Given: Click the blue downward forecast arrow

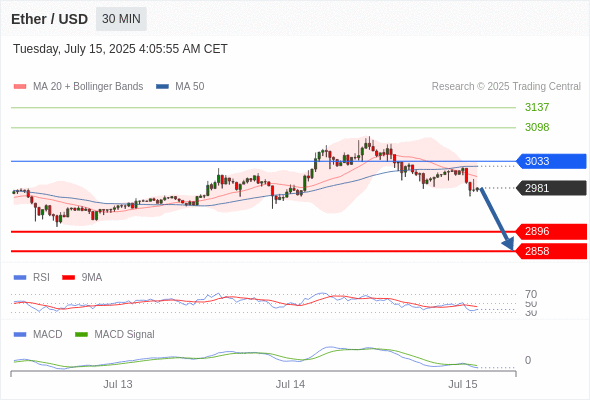Looking at the screenshot, I should point(497,219).
